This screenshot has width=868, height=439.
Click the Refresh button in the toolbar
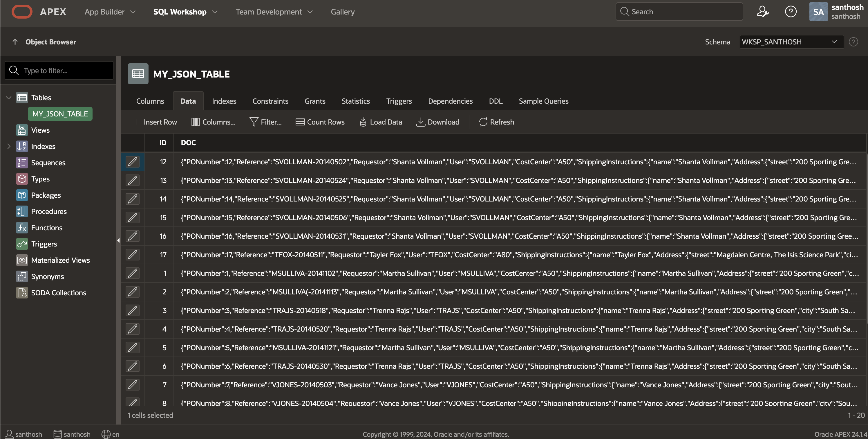(x=496, y=122)
